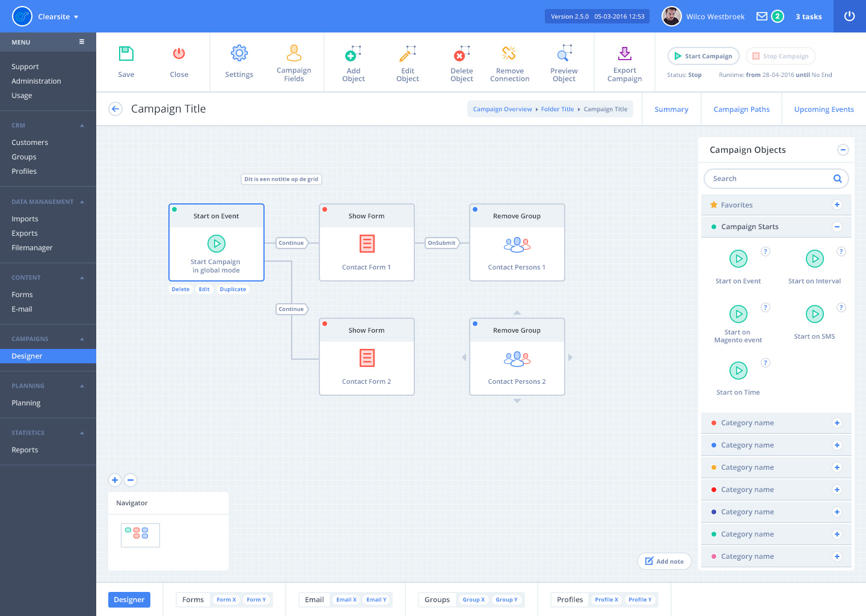
Task: Click the blue dot on Contact Persons 1 node
Action: [475, 209]
